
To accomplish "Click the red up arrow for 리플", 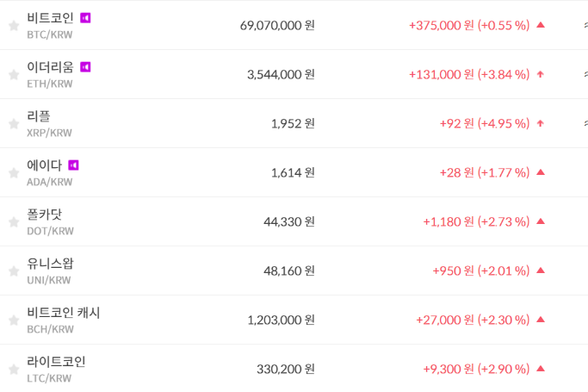I will click(x=541, y=123).
